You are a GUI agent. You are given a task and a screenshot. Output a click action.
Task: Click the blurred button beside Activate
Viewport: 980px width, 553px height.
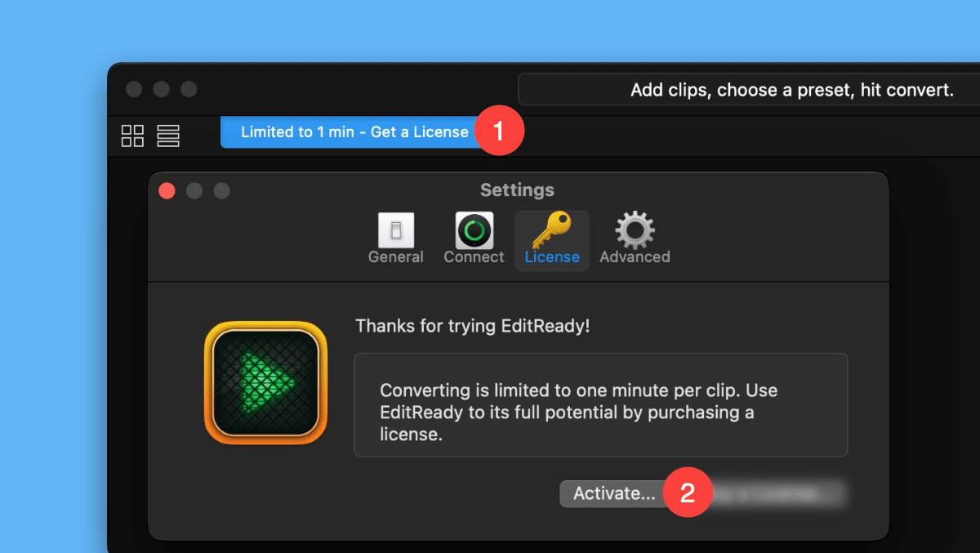(x=780, y=493)
